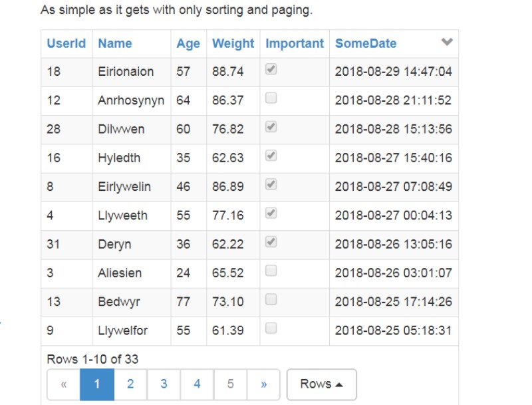Sort the table by the Important column
Image resolution: width=532 pixels, height=405 pixels.
(x=295, y=43)
